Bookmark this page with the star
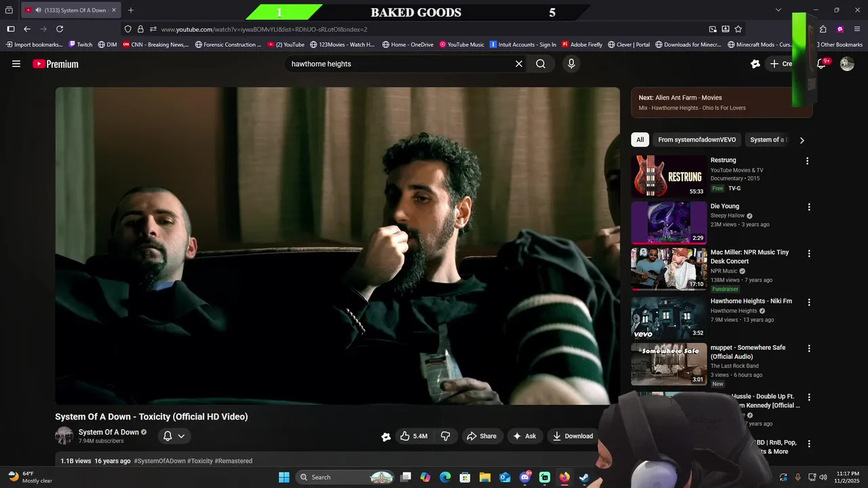 click(x=738, y=29)
